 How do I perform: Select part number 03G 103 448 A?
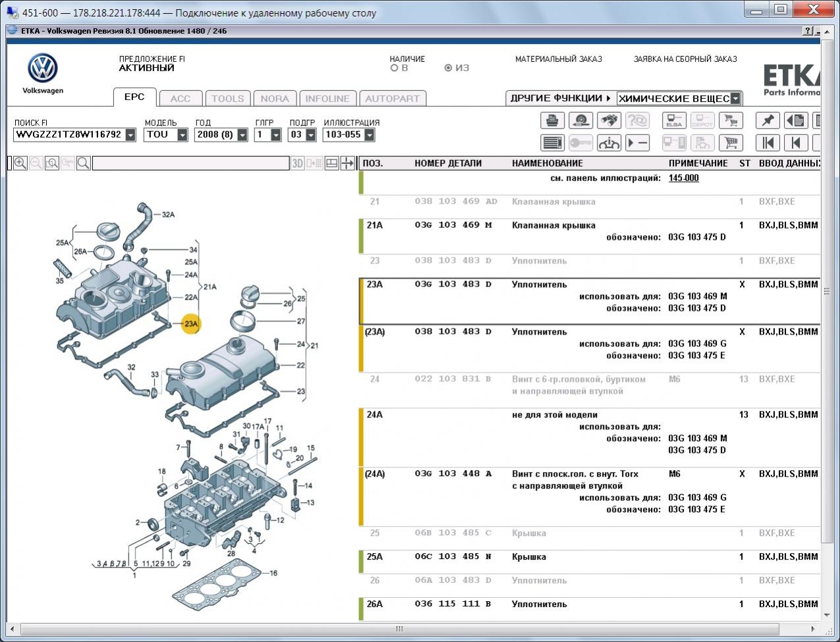(x=453, y=474)
